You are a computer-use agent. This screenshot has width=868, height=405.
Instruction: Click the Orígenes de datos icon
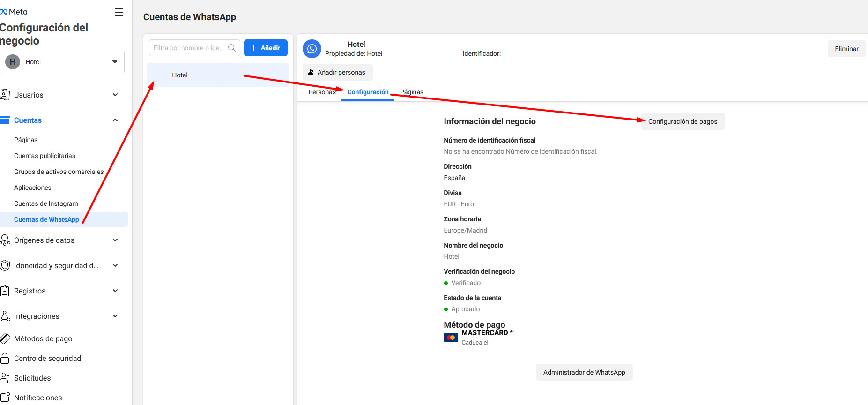point(5,240)
